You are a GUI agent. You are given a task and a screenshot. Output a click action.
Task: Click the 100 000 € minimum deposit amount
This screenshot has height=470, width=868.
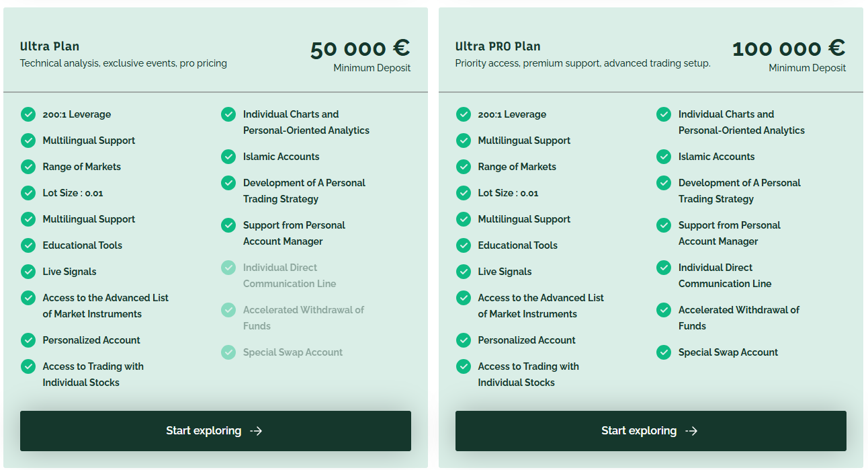click(x=789, y=48)
